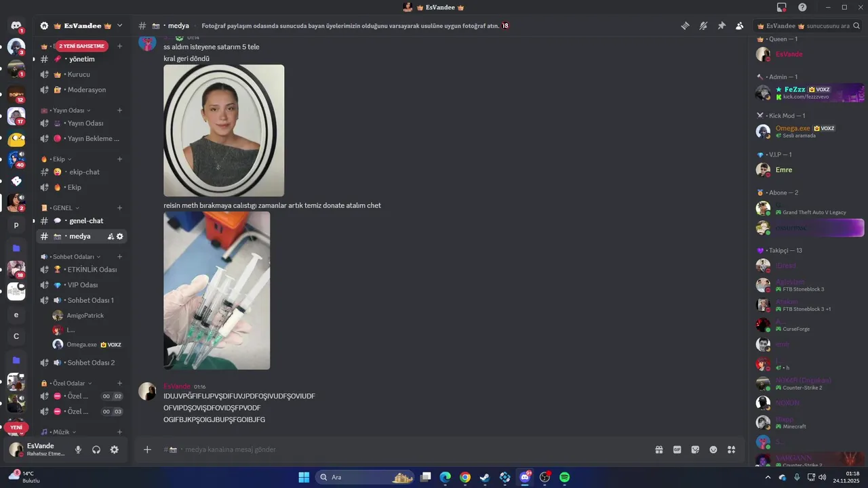Click the invite people icon on medya channel
Screen dimensions: 868x488
(x=111, y=237)
